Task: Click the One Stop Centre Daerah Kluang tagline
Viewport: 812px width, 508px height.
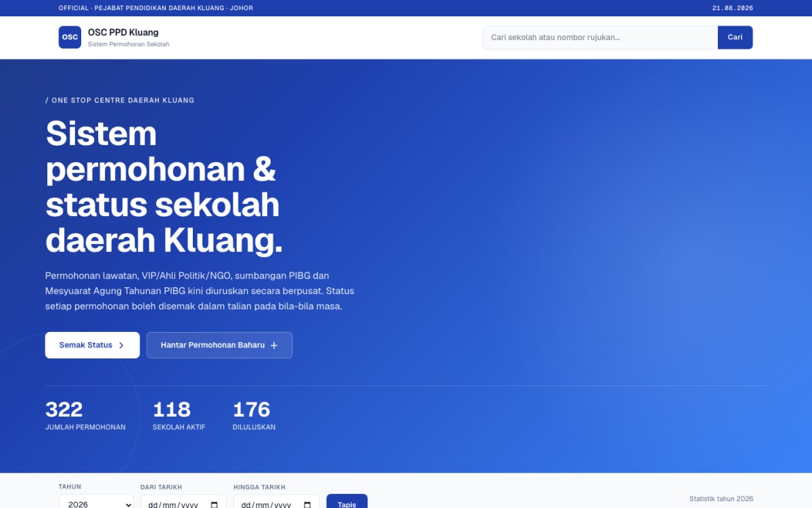Action: coord(120,100)
